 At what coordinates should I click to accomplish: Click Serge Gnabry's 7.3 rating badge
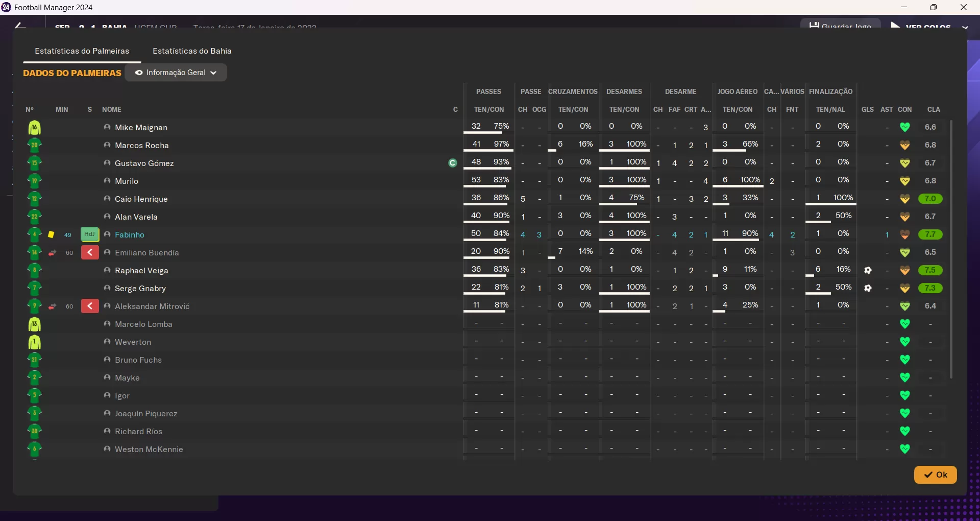pos(930,288)
